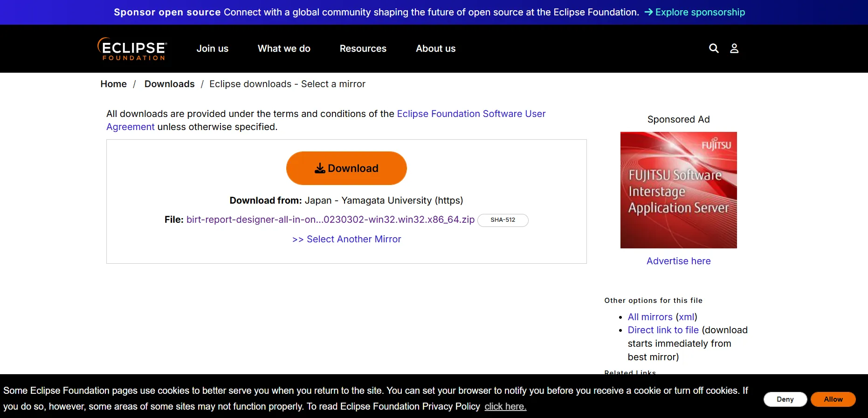Open the What we do menu
Viewport: 868px width, 418px height.
coord(284,48)
